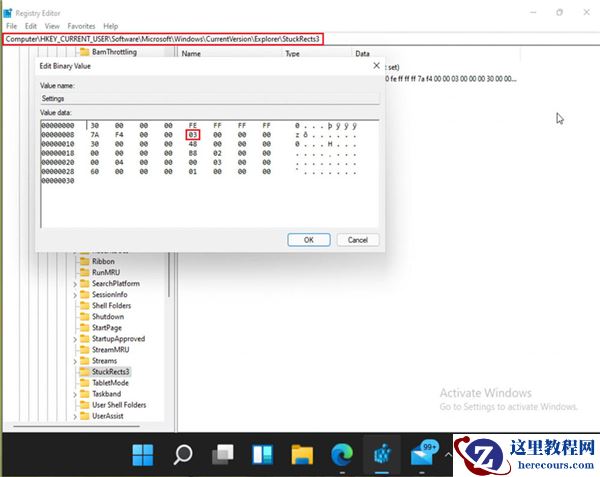The width and height of the screenshot is (600, 477).
Task: Open taskbar Search
Action: click(183, 454)
